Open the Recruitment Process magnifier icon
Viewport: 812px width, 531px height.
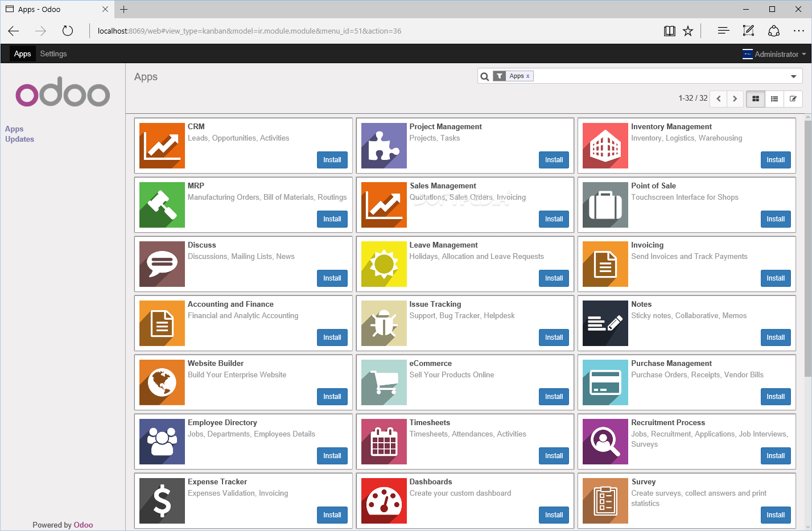tap(604, 441)
